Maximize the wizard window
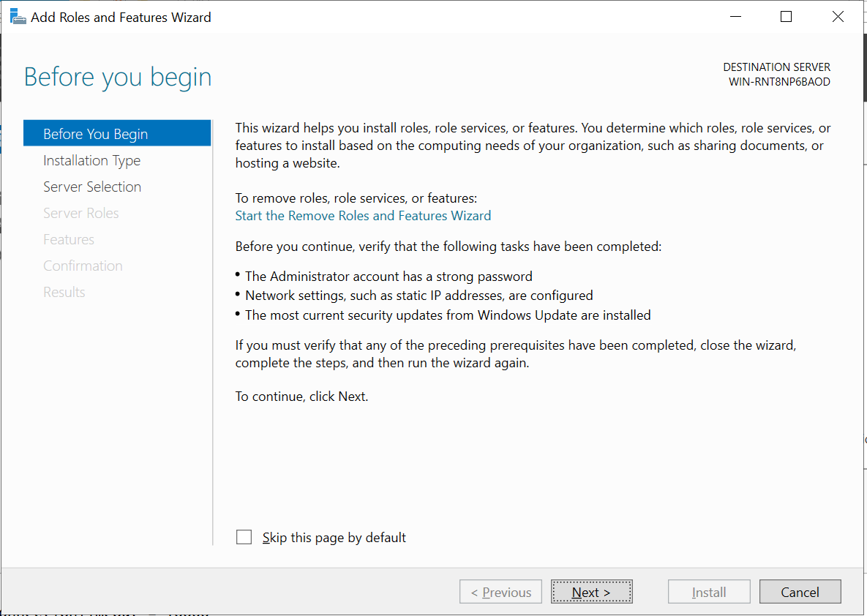Screen dimensions: 867x616 pyautogui.click(x=786, y=17)
